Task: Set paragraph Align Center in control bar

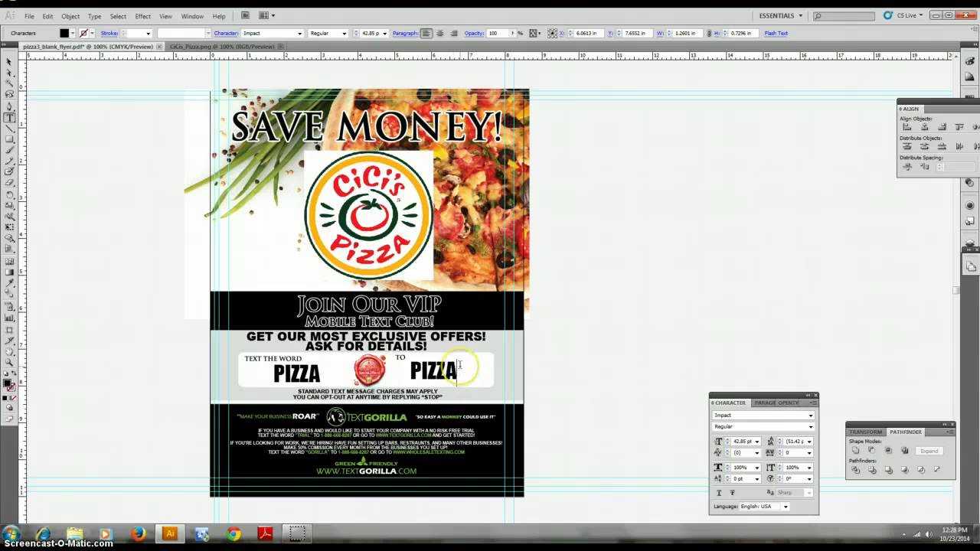Action: coord(440,33)
